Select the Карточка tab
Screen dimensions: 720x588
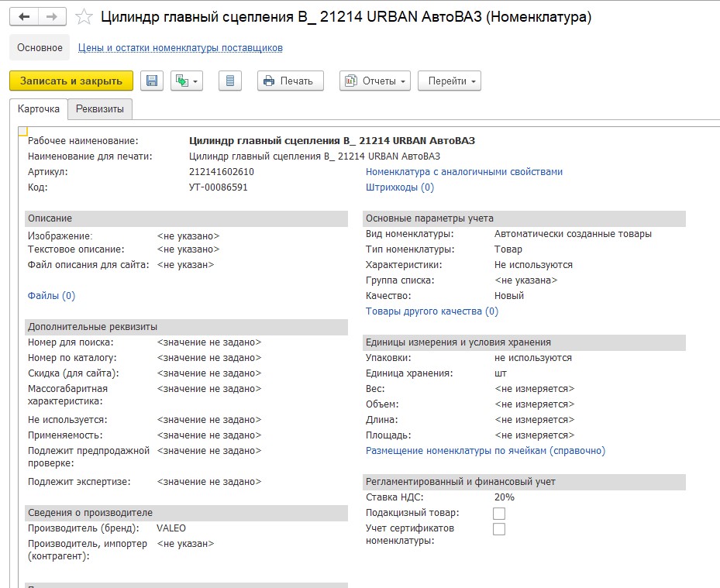click(x=39, y=109)
